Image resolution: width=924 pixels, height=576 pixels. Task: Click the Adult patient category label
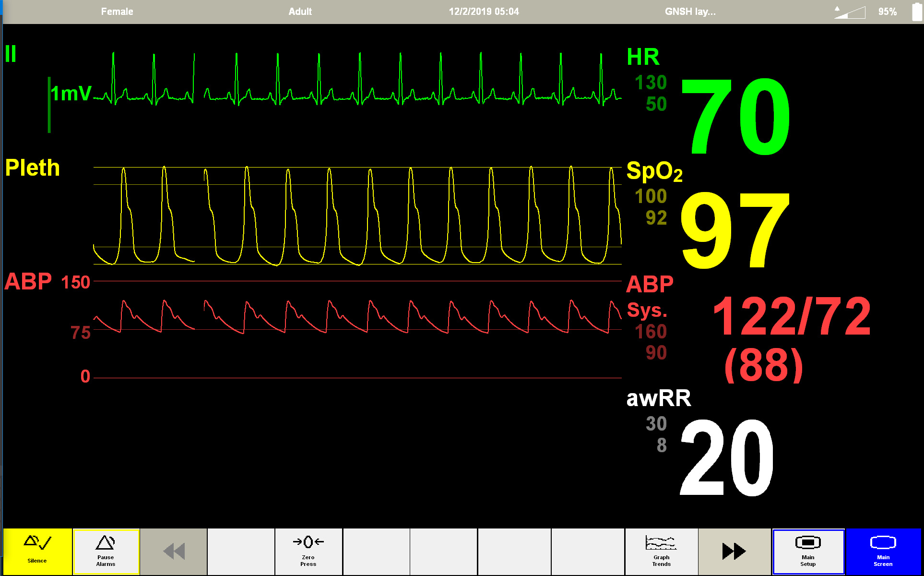click(x=300, y=12)
